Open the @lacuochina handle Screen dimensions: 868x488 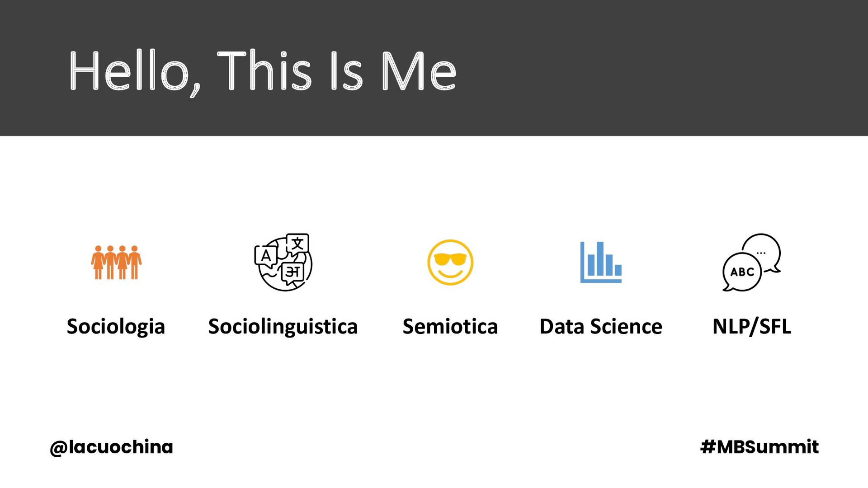111,447
